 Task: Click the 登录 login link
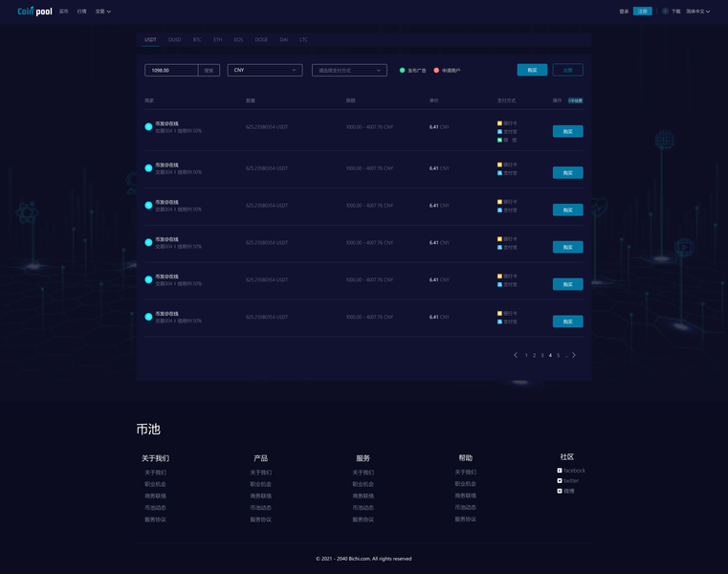pyautogui.click(x=624, y=11)
